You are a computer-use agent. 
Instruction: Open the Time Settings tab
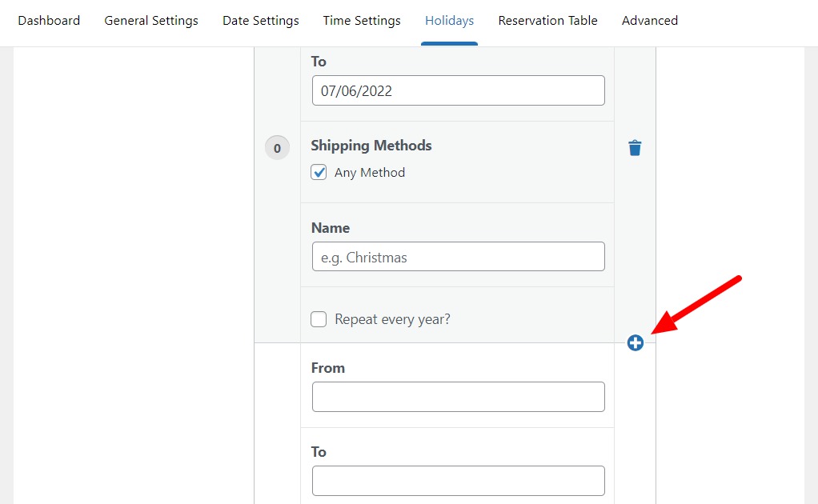361,21
